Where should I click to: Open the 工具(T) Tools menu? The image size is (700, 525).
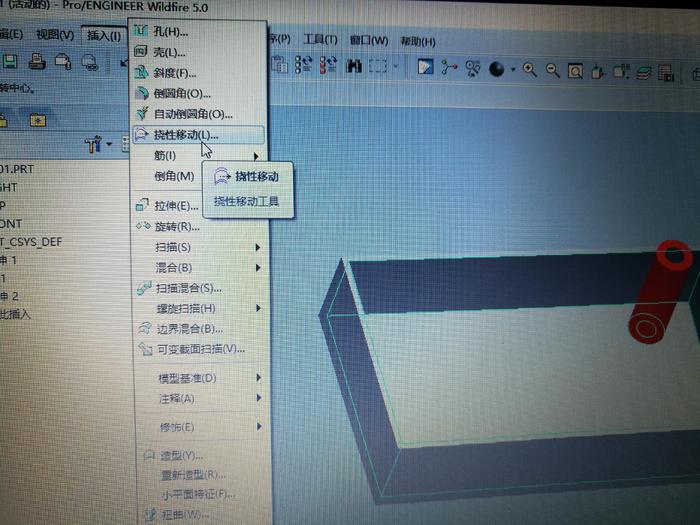pyautogui.click(x=320, y=39)
